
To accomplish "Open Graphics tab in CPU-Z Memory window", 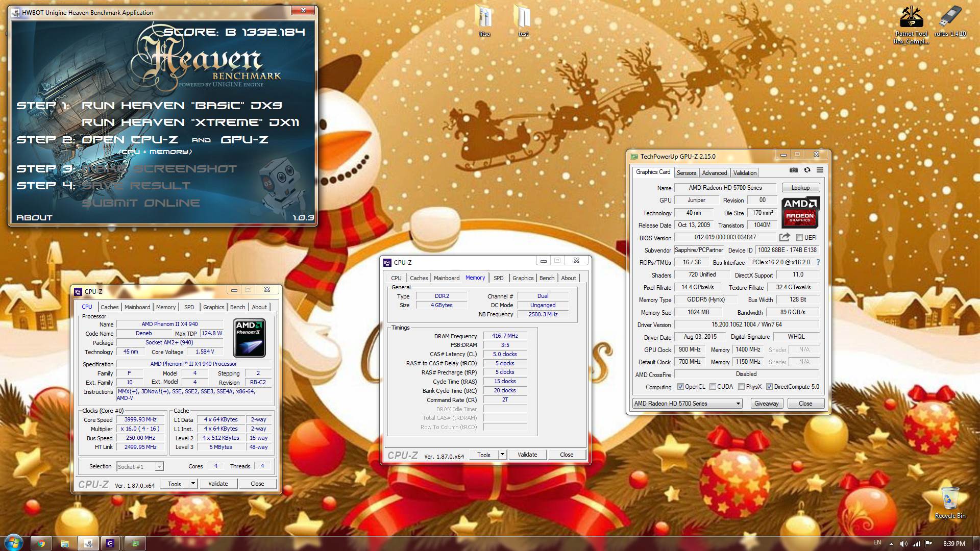I will point(523,278).
